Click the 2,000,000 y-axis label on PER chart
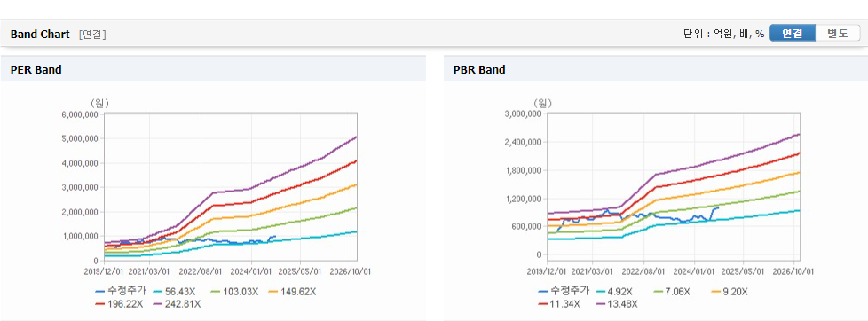 (80, 212)
